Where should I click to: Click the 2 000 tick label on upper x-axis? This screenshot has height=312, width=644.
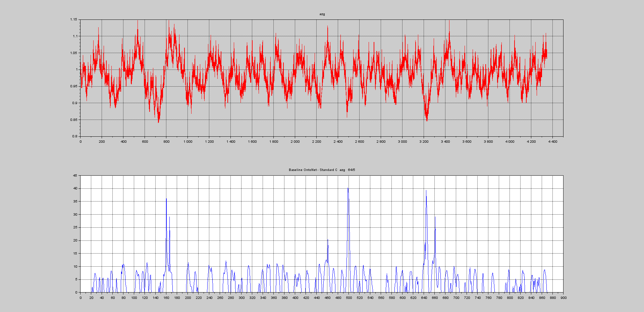coord(295,142)
